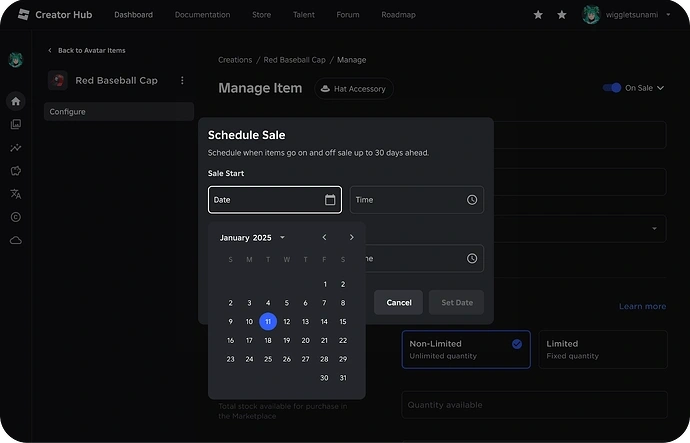Screen dimensions: 690x443
Task: Click the Quantity available input field
Action: click(x=534, y=405)
